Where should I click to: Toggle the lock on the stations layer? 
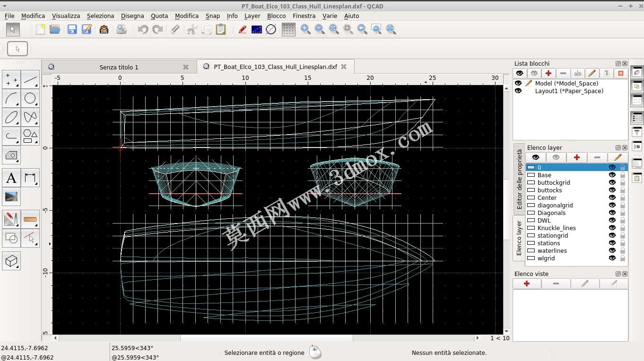click(623, 243)
